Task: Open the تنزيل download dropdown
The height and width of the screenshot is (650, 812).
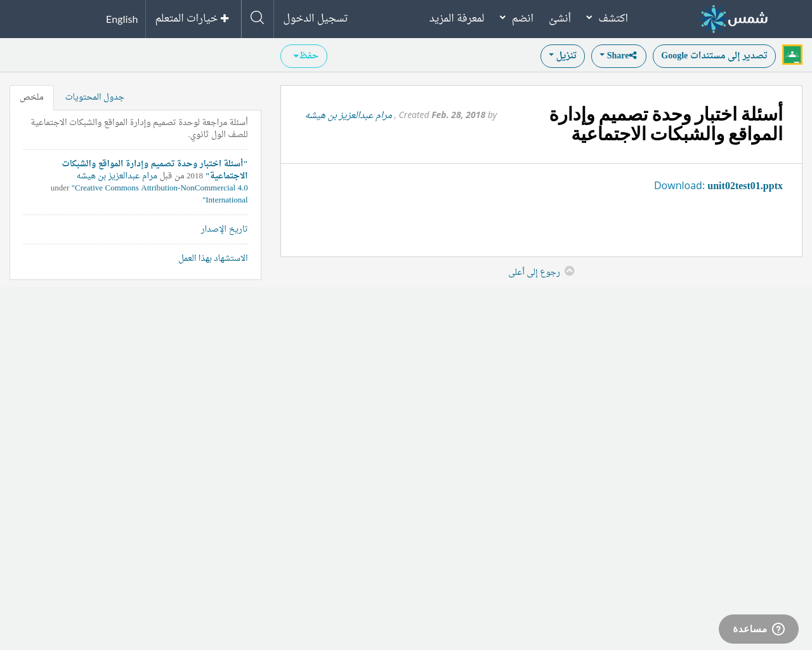Action: point(563,56)
